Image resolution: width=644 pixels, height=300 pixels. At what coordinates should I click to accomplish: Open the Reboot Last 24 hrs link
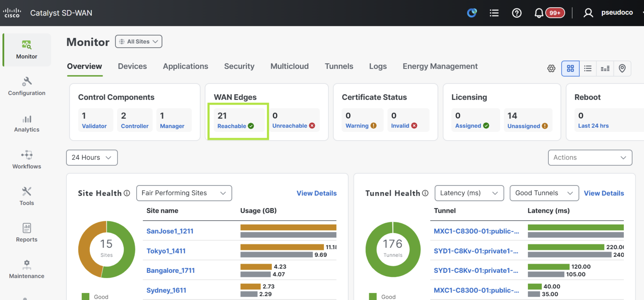(593, 126)
